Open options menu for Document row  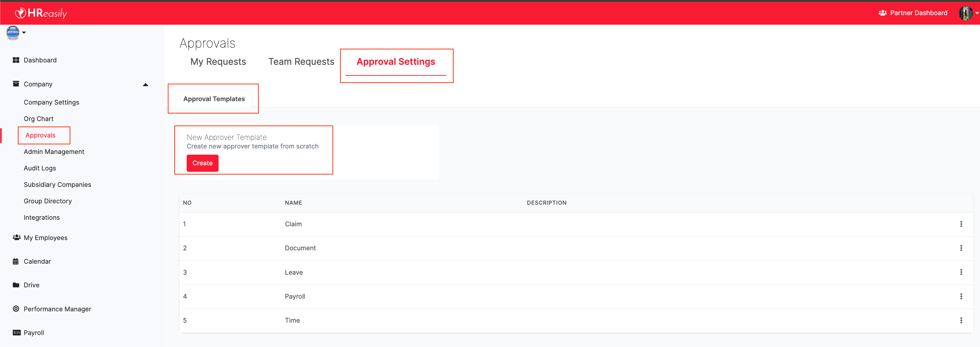tap(961, 248)
